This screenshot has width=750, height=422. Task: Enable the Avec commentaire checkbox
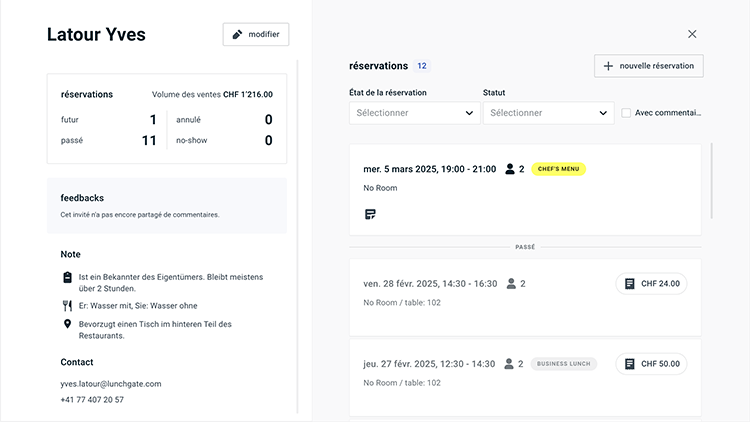tap(626, 113)
